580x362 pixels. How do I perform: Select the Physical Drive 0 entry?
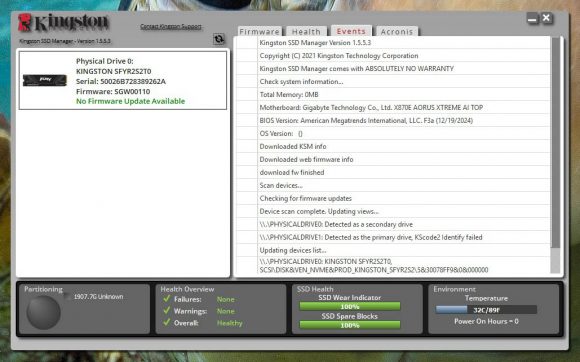click(123, 81)
